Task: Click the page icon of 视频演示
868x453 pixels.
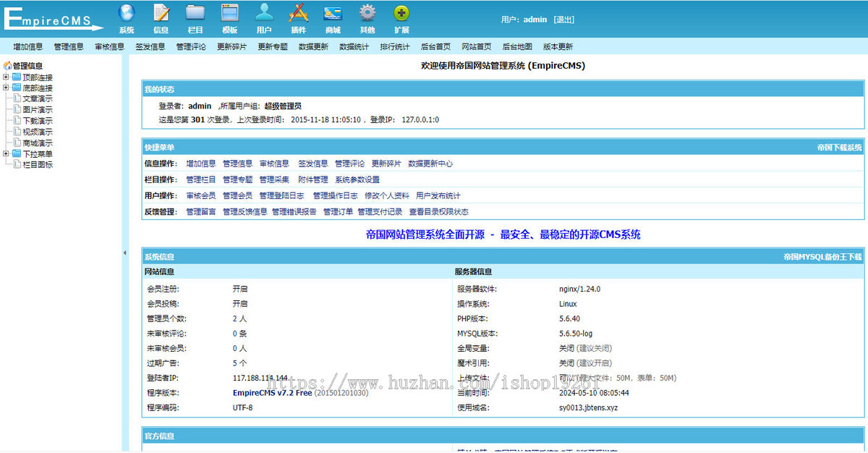Action: (17, 132)
